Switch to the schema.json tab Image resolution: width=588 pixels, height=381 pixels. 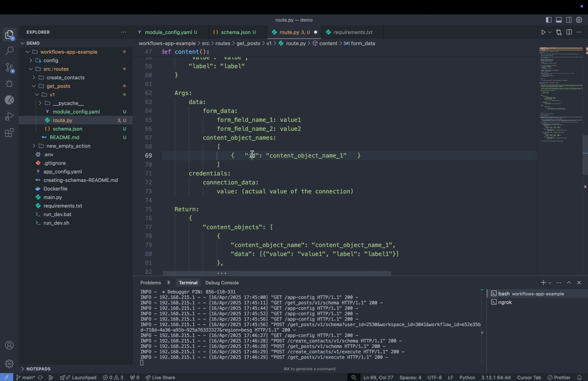235,32
